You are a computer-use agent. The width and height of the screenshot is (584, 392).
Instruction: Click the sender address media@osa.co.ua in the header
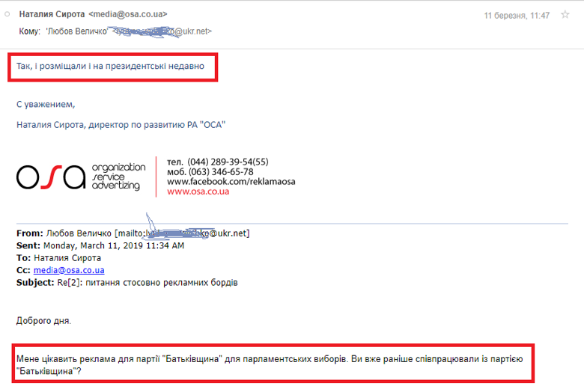[127, 14]
